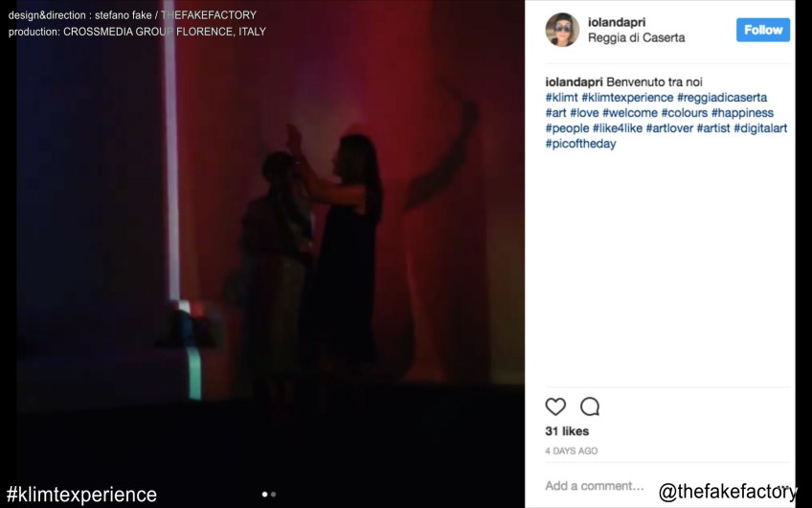Click the Follow button
The width and height of the screenshot is (812, 508).
[763, 30]
